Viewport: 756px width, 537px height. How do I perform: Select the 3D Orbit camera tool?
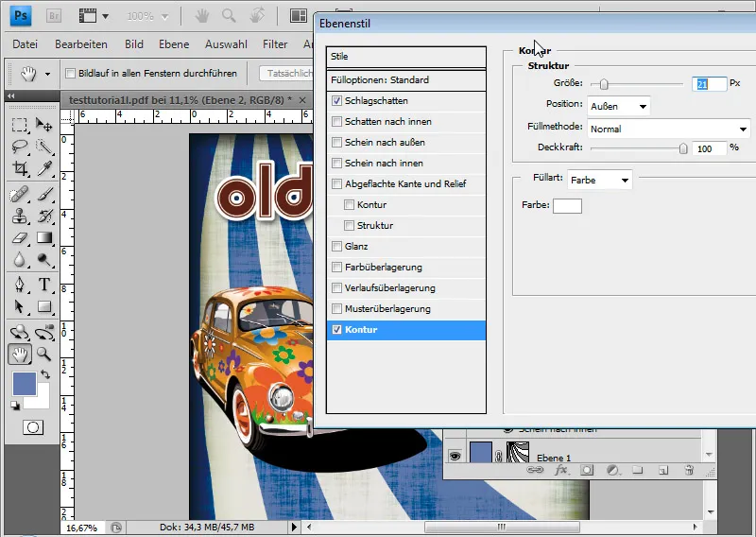44,333
